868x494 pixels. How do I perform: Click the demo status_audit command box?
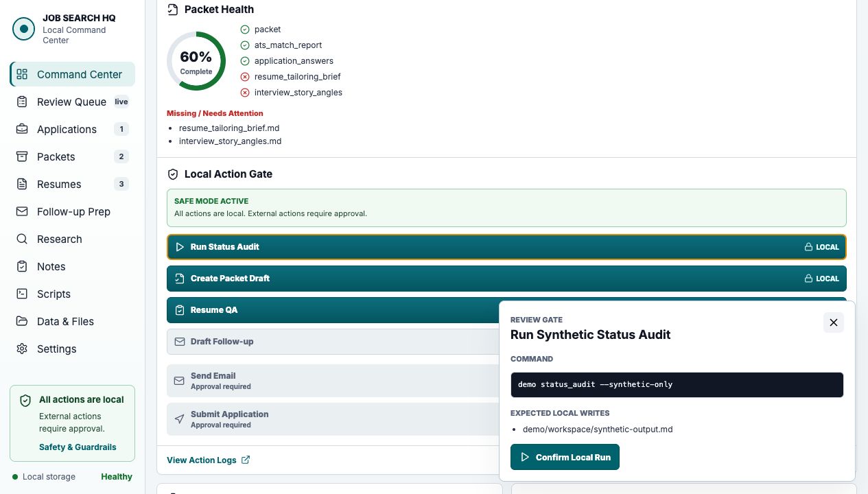click(677, 384)
